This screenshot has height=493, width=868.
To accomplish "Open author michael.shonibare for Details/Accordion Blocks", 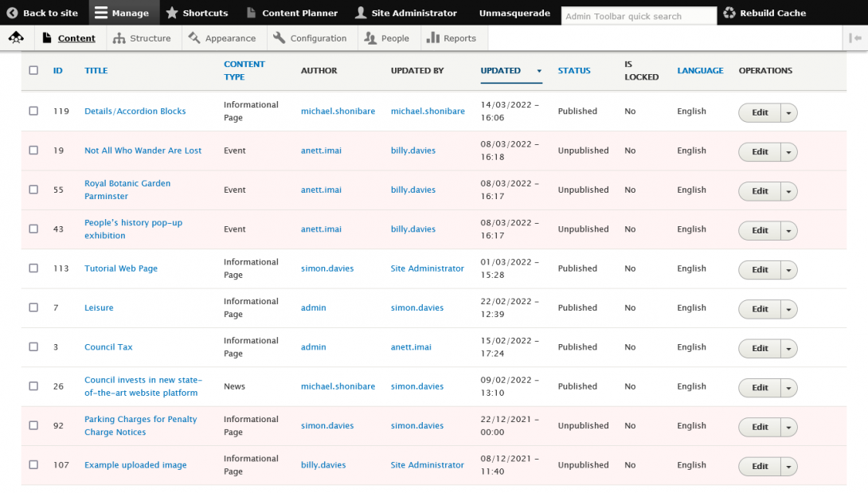I will coord(338,111).
